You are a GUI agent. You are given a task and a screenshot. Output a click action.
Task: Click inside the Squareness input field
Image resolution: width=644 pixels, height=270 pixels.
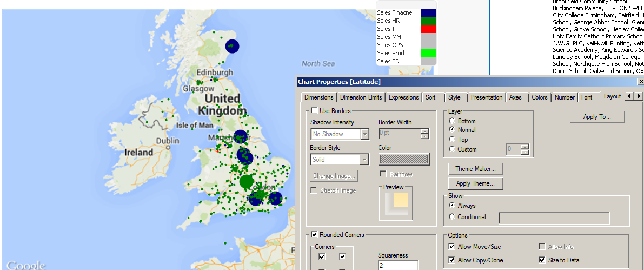coord(397,266)
